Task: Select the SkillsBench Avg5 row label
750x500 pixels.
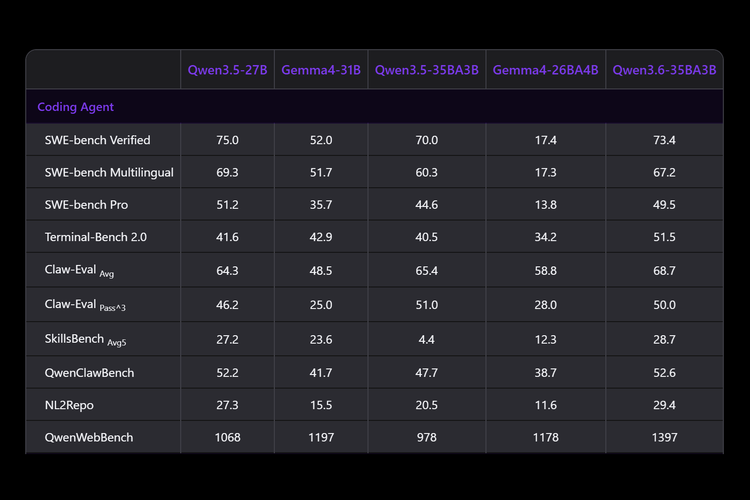Action: tap(86, 339)
